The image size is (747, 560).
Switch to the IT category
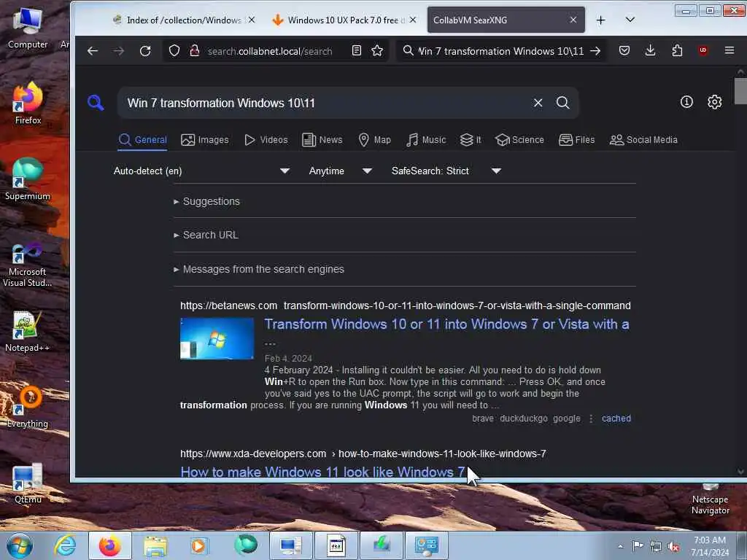tap(471, 140)
